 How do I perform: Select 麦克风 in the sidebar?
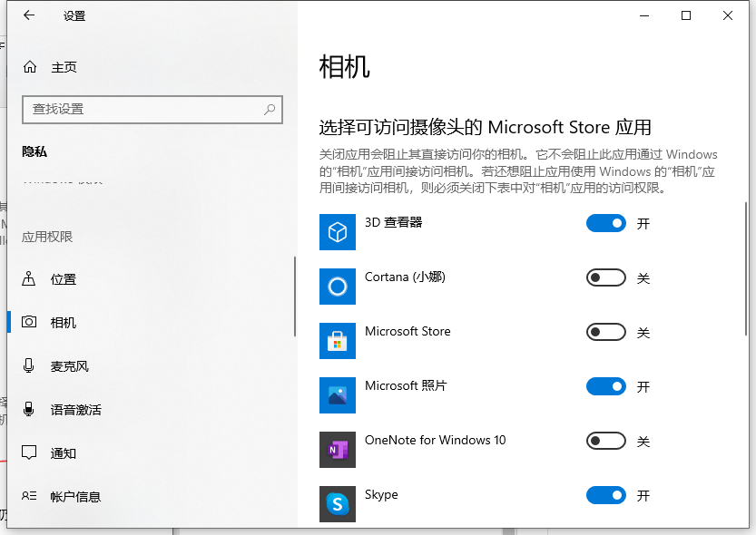(x=69, y=366)
